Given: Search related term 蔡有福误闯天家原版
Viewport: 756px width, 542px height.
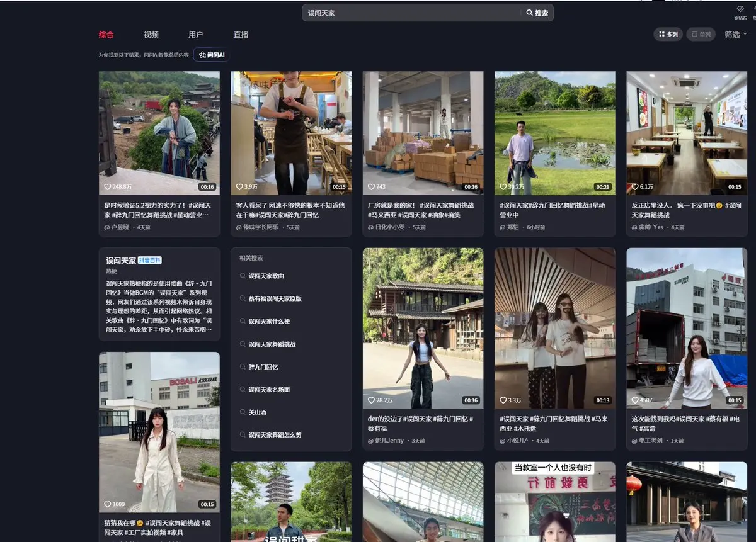Looking at the screenshot, I should 275,299.
